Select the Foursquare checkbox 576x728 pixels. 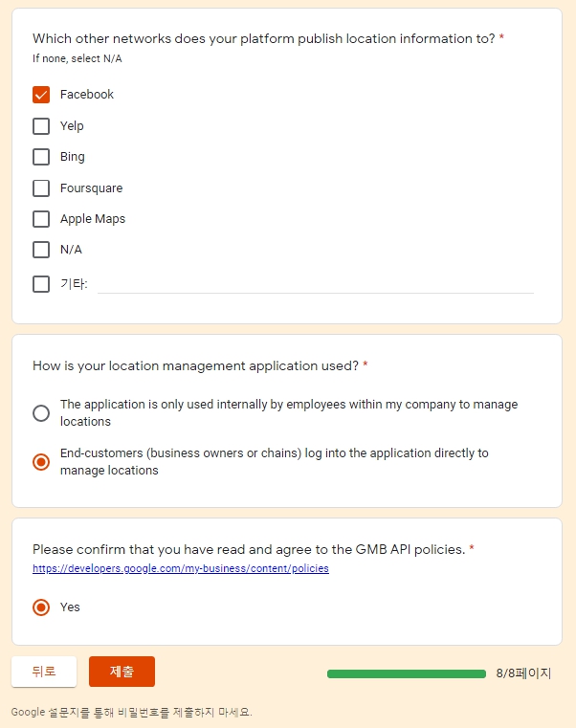(x=41, y=188)
